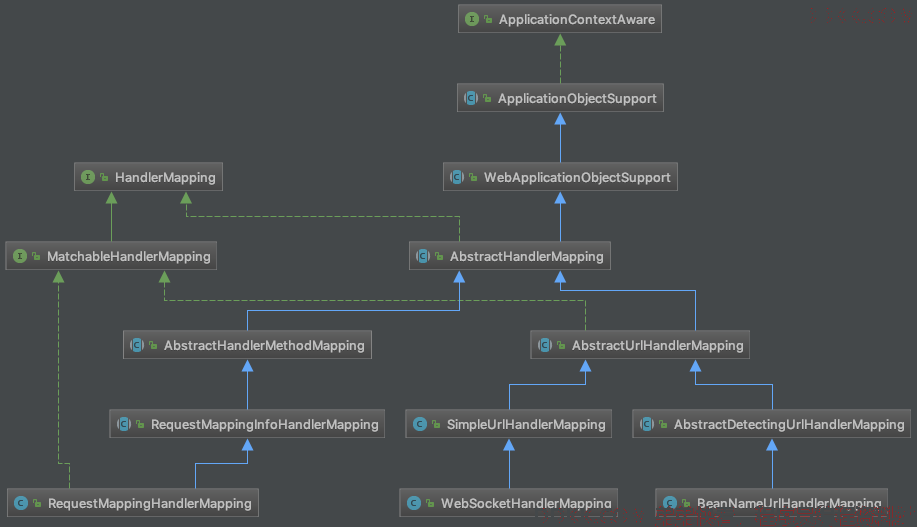Select the AbstractDetectingUrlHandlerMapping node
The image size is (917, 527).
(x=771, y=423)
